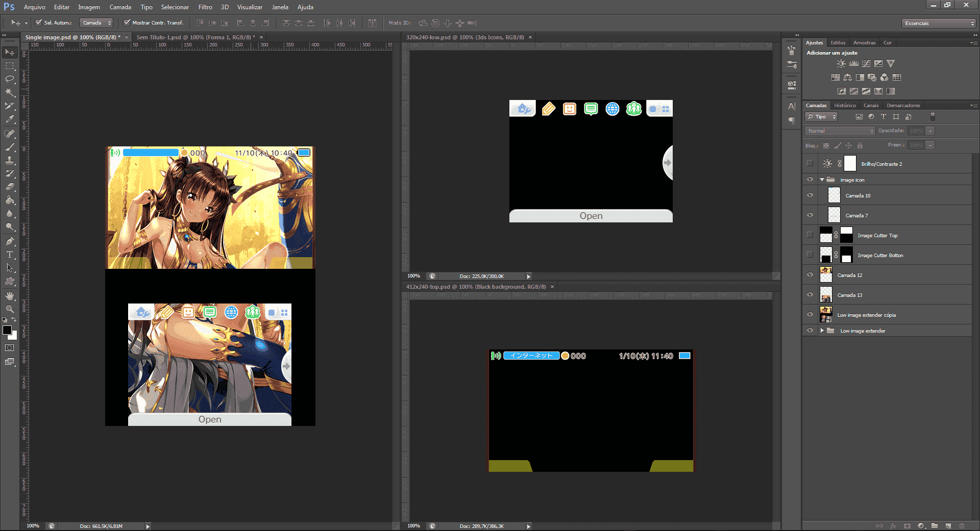Click the lock transparent pixels icon

click(826, 145)
